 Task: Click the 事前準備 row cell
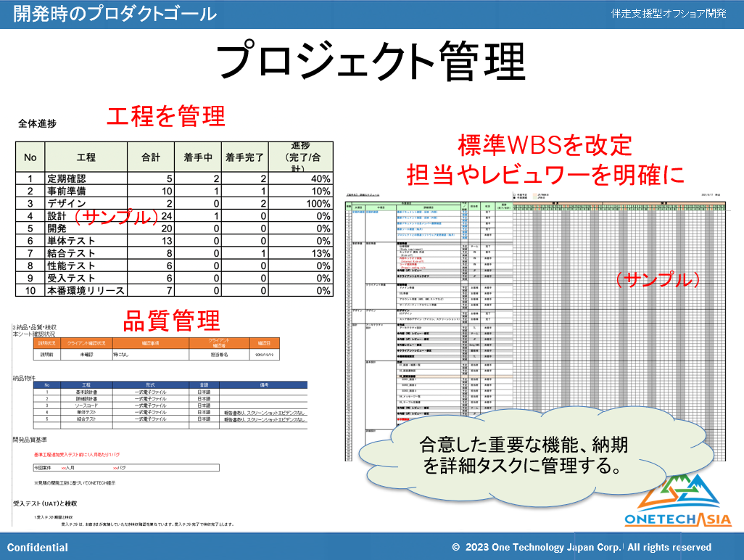point(86,191)
